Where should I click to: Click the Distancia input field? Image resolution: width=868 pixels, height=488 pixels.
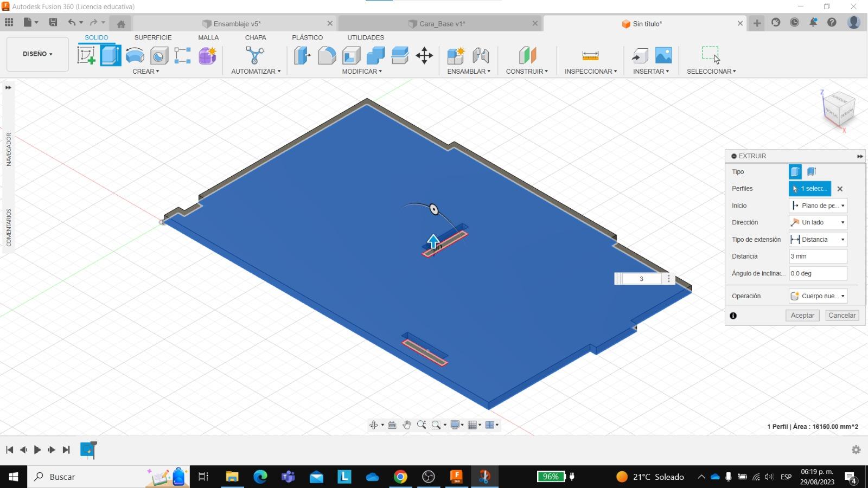click(818, 256)
